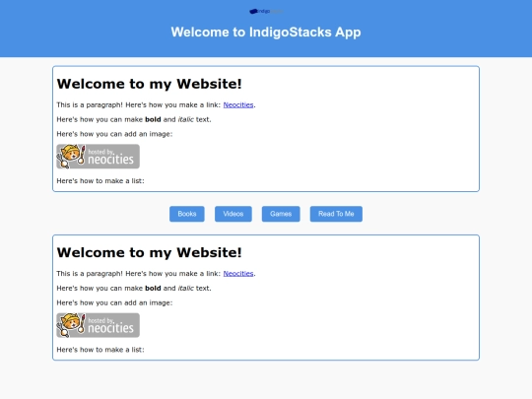Click Here's how to make a list in upper card
532x399 pixels.
[x=100, y=181]
